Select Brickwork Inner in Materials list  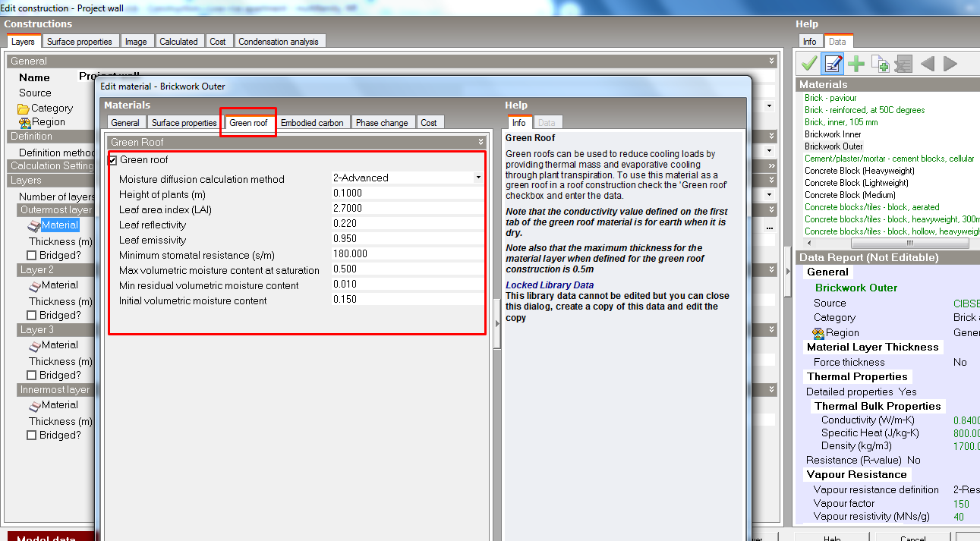pyautogui.click(x=833, y=134)
